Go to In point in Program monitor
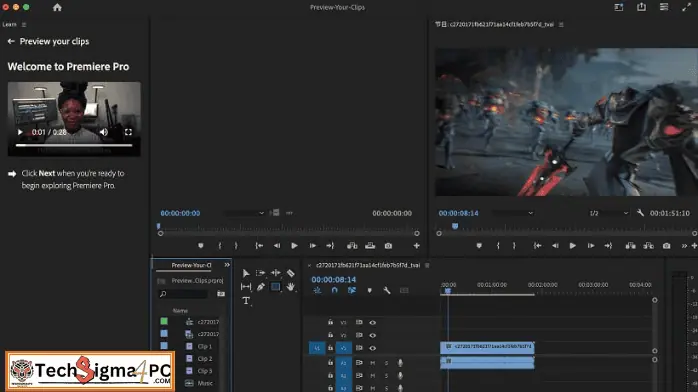The height and width of the screenshot is (392, 698). point(537,246)
